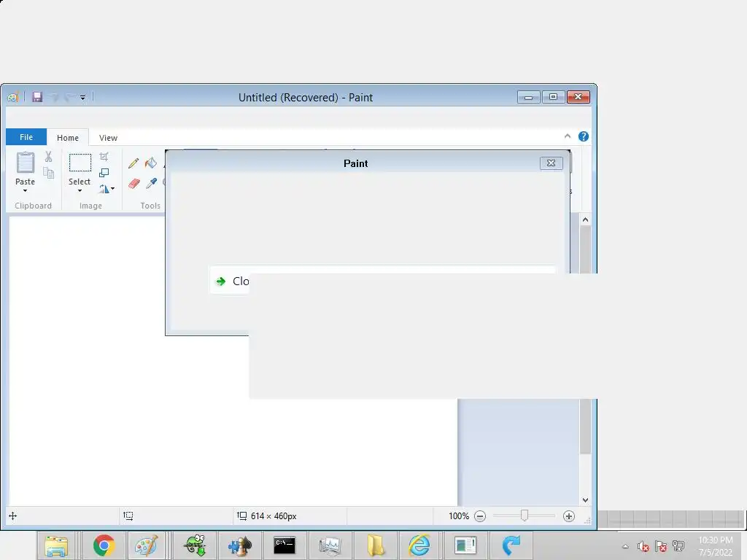Select the Color picker eyedropper tool
The width and height of the screenshot is (747, 560).
(x=152, y=183)
